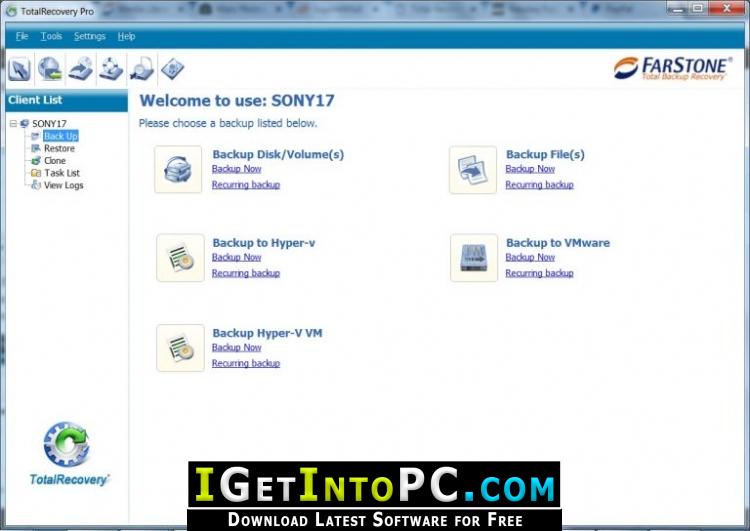Open the Tools menu
The image size is (750, 531).
click(51, 36)
